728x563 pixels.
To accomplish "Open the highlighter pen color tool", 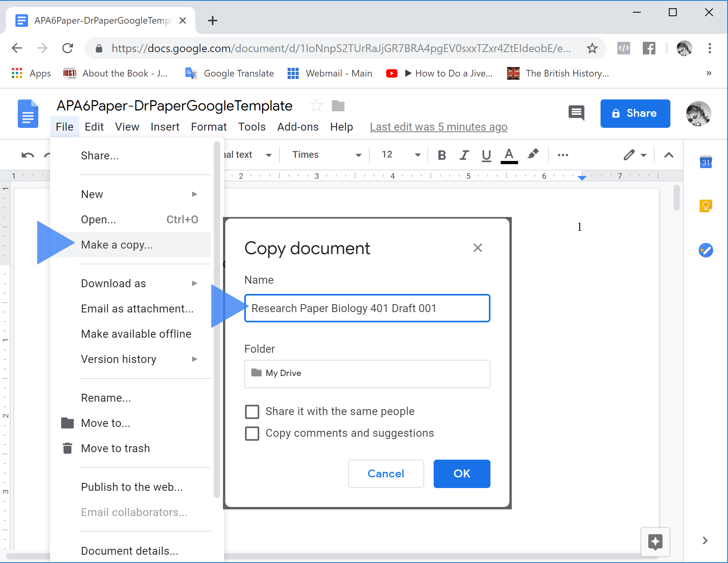I will (533, 154).
